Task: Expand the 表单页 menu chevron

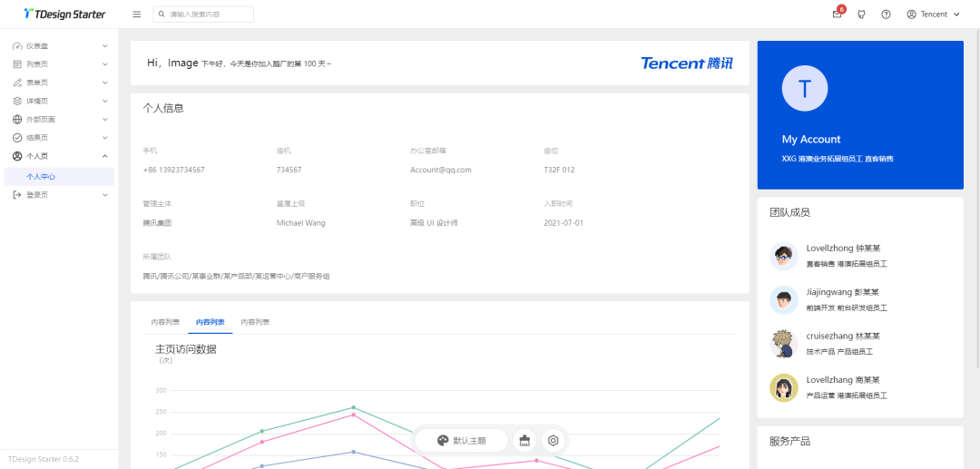Action: click(105, 83)
